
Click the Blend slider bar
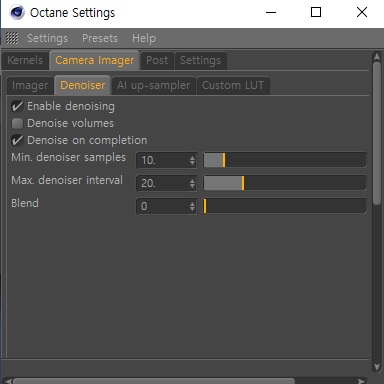click(x=285, y=206)
